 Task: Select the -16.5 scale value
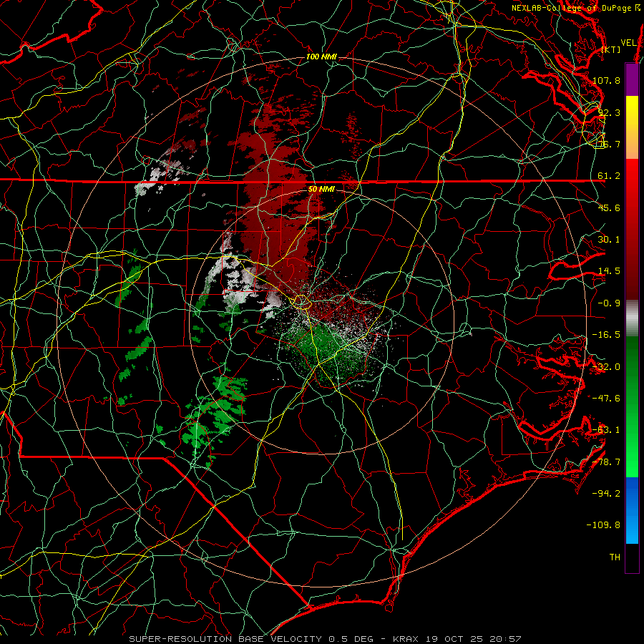pos(606,335)
